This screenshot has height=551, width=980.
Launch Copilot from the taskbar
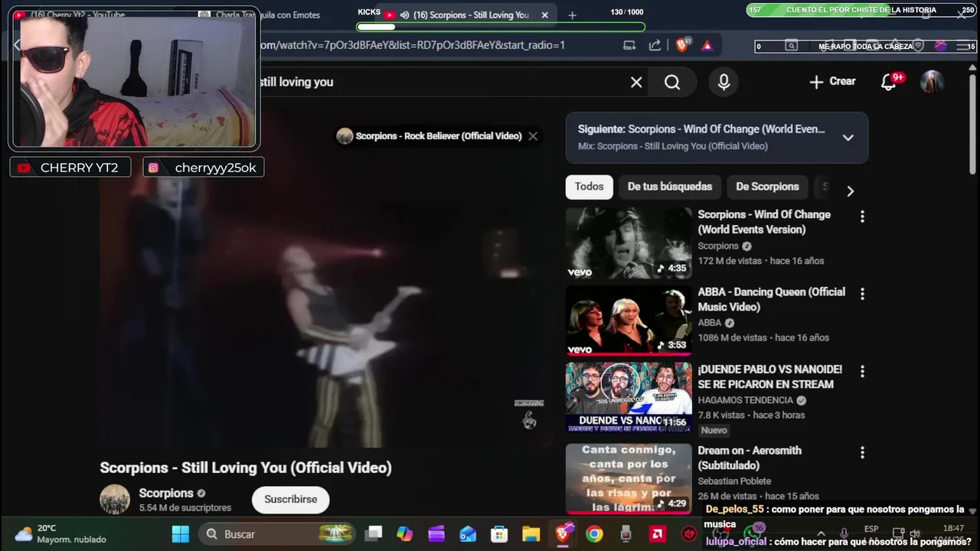click(x=405, y=534)
